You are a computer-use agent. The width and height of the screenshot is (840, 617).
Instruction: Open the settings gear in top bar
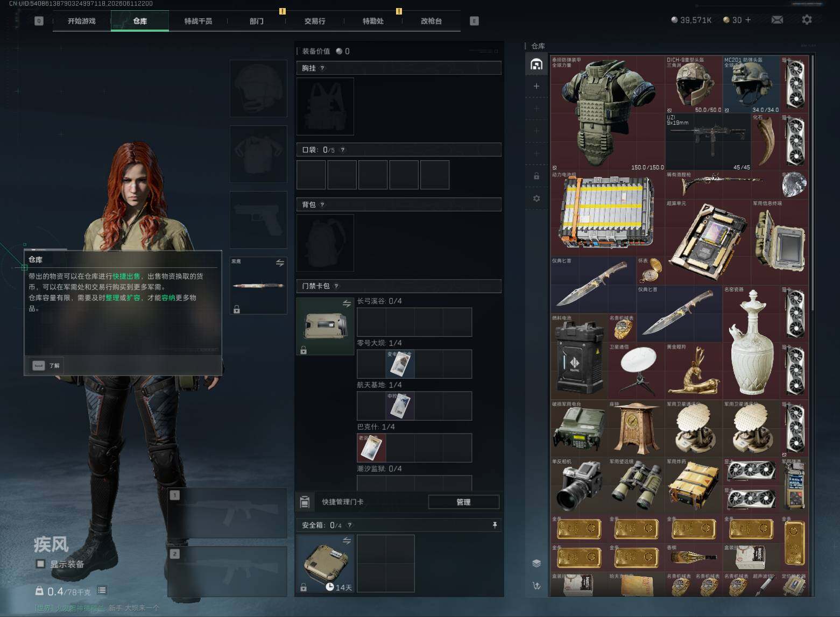pyautogui.click(x=807, y=20)
